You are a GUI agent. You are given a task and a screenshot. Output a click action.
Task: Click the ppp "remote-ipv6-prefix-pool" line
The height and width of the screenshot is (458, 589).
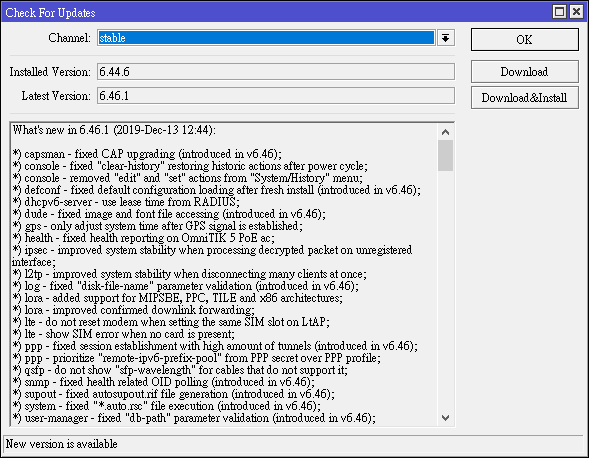pyautogui.click(x=196, y=358)
